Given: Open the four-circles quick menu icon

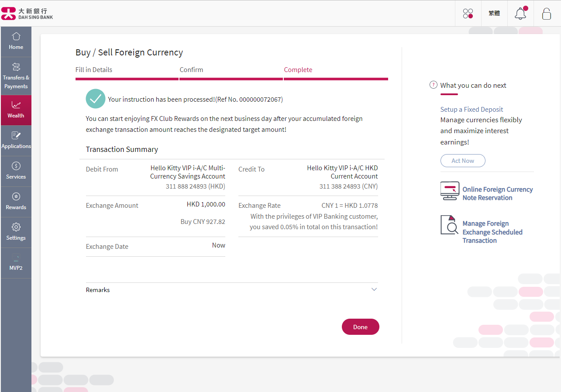Looking at the screenshot, I should (x=468, y=14).
